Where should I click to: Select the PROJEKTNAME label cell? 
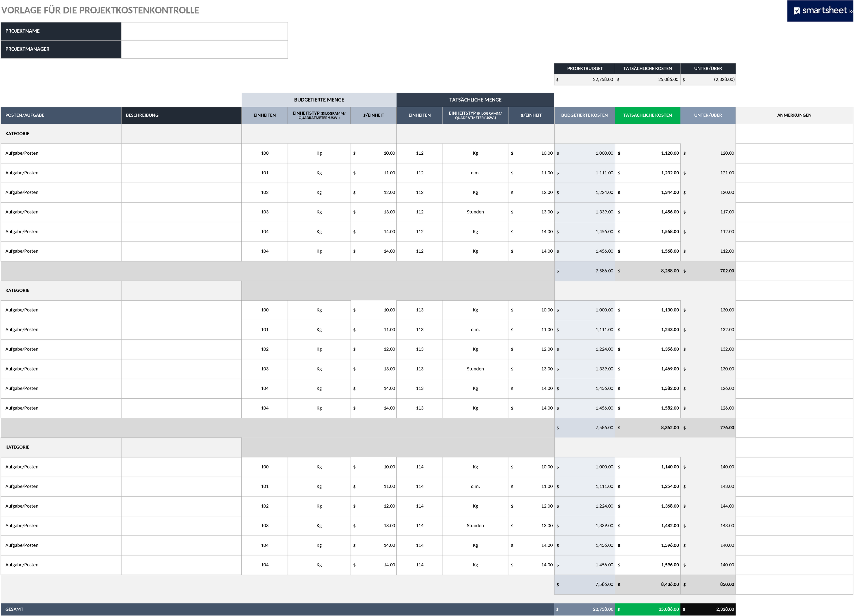point(61,31)
